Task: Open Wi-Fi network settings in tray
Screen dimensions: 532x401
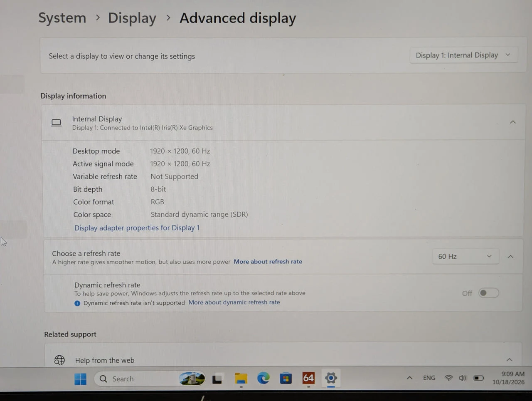Action: 448,378
